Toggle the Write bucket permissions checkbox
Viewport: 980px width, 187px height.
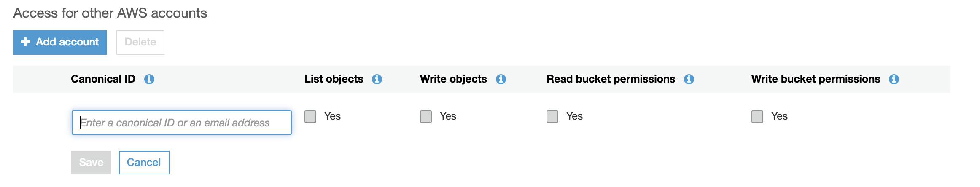click(x=757, y=117)
